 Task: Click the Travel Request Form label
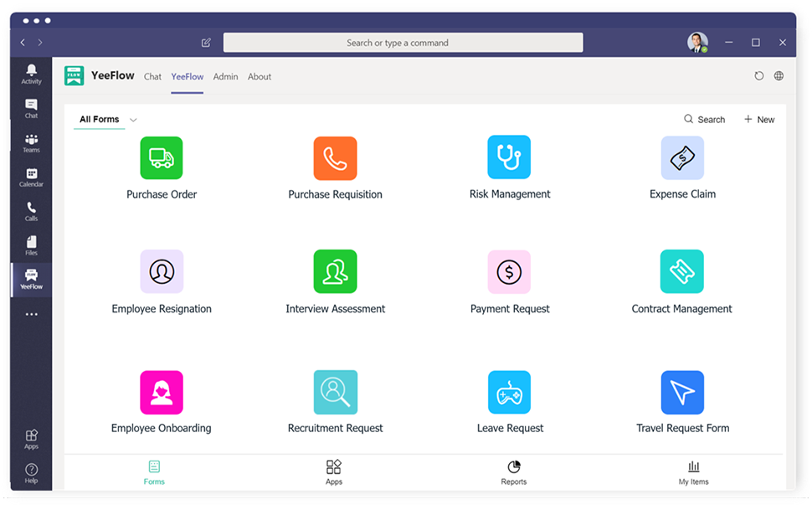click(682, 428)
